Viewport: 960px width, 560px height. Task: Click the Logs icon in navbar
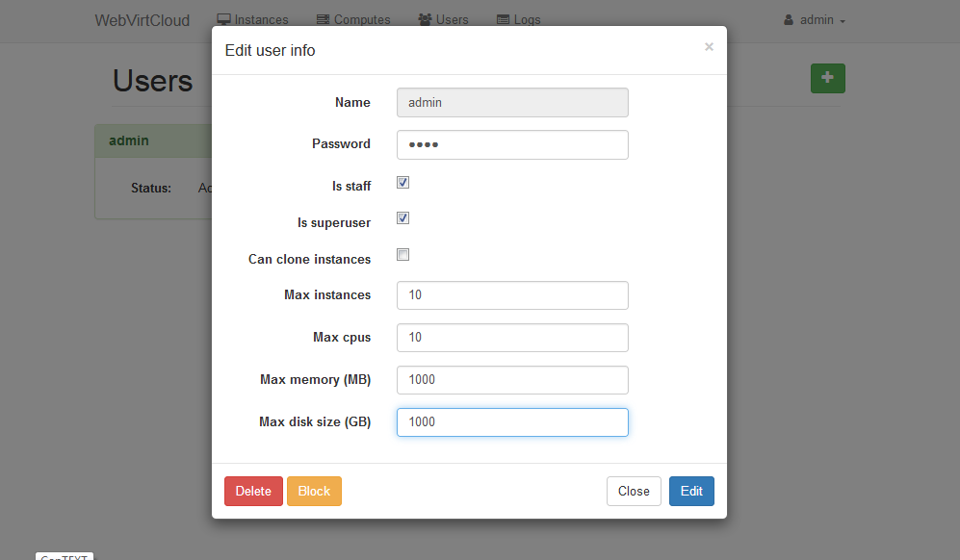pyautogui.click(x=503, y=19)
